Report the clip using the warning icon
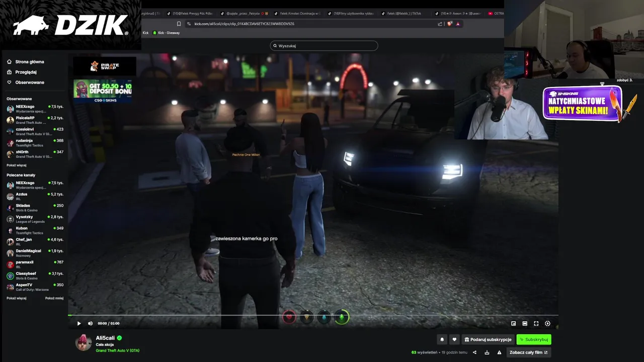Viewport: 644px width, 362px height. coord(499,352)
